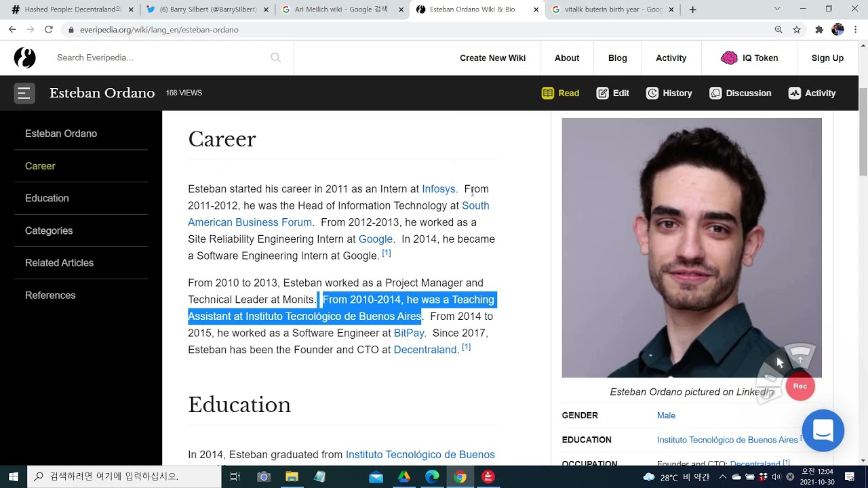Click the search magnifier icon in Everipedia
Image resolution: width=868 pixels, height=488 pixels.
[x=275, y=58]
